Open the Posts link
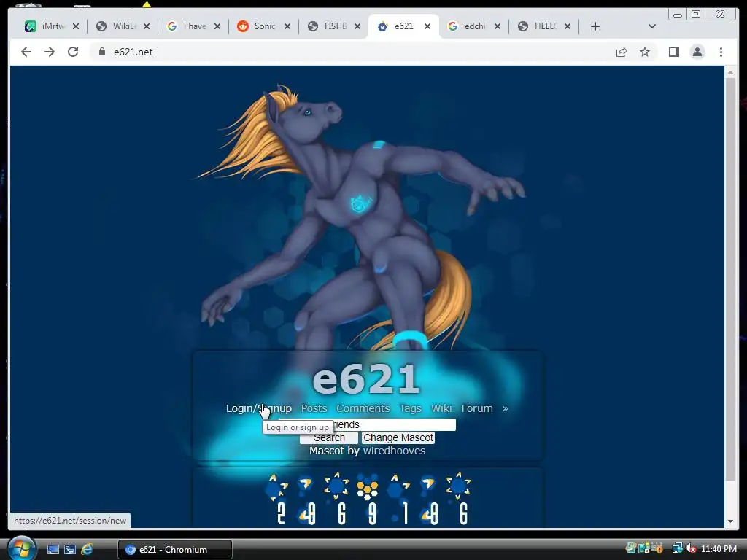747x560 pixels. [314, 408]
